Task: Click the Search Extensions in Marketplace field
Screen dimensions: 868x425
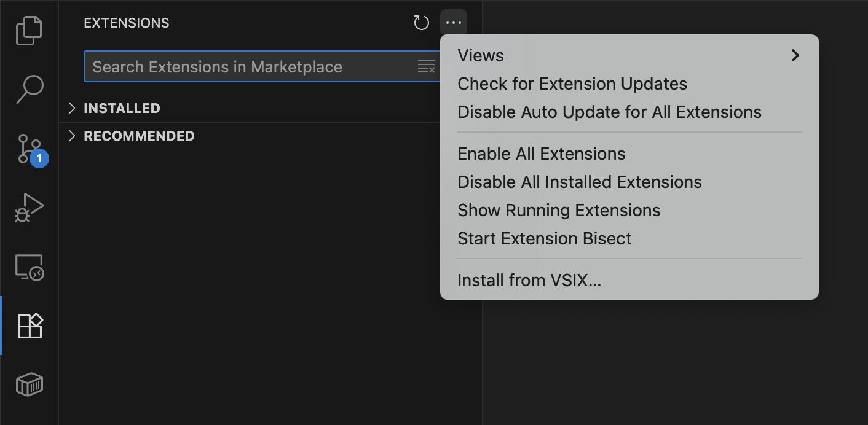Action: [246, 67]
